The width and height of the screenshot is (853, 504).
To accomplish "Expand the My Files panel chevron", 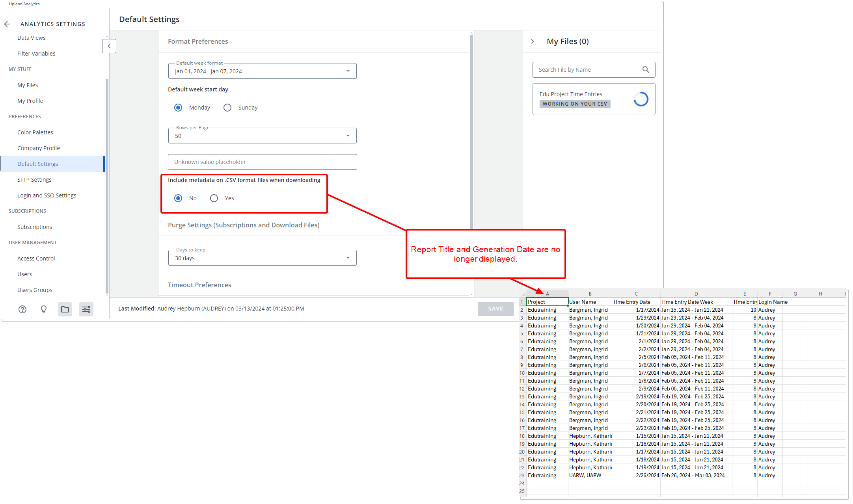I will [533, 41].
